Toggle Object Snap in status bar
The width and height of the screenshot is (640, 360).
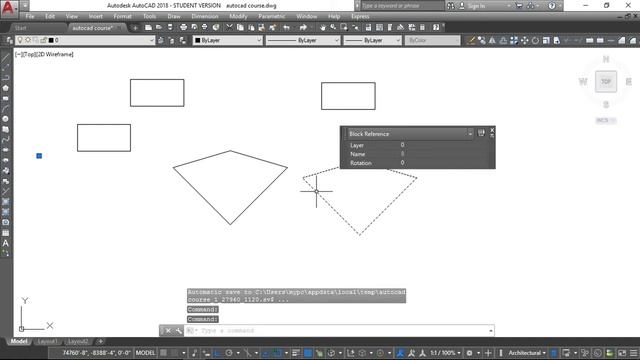[x=277, y=353]
